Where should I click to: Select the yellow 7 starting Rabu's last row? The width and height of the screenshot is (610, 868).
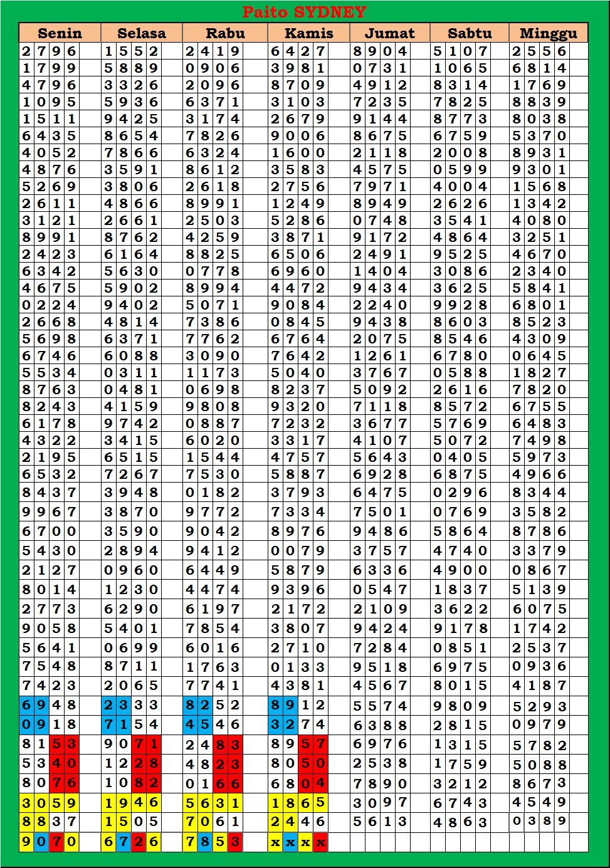(190, 842)
